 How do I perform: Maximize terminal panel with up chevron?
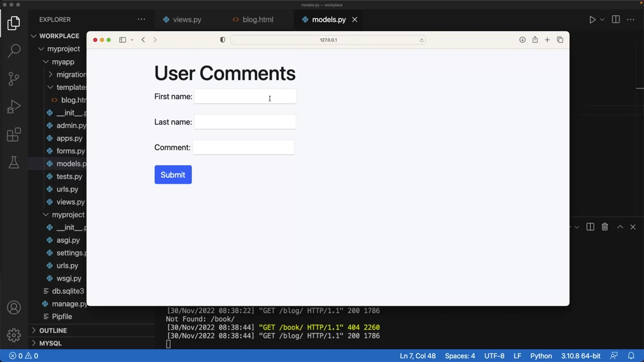tap(620, 227)
